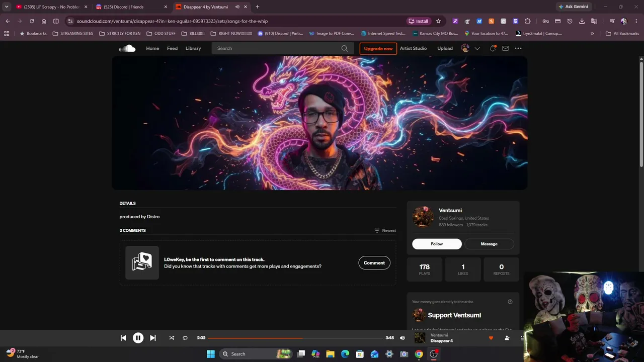
Task: Click the Upgrade now button
Action: click(378, 48)
